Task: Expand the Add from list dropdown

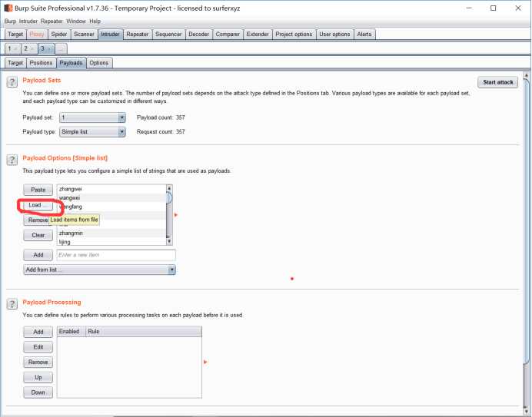Action: click(x=99, y=270)
